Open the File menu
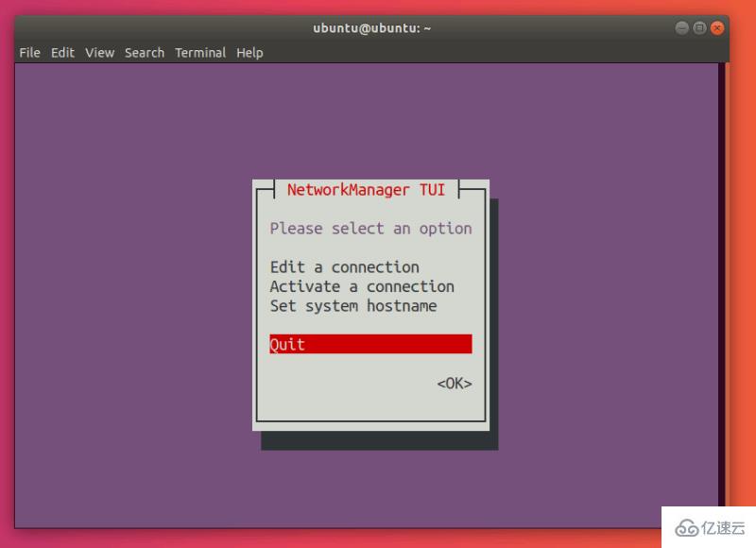The height and width of the screenshot is (548, 756). pyautogui.click(x=29, y=53)
